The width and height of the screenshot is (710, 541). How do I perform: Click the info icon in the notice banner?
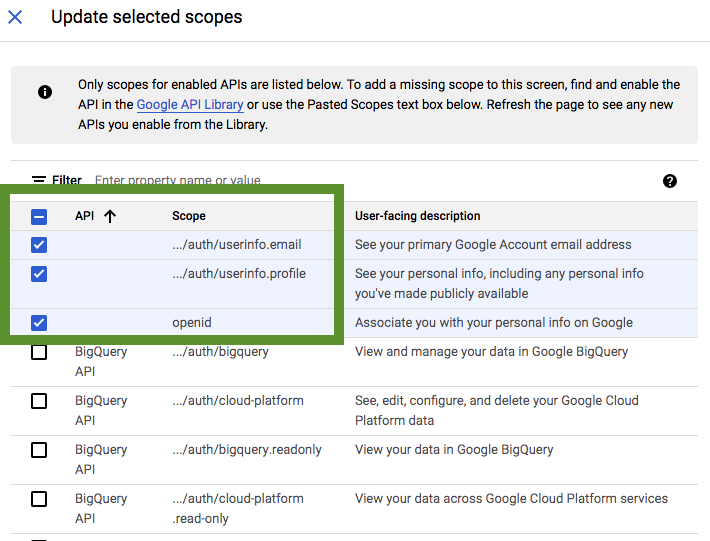tap(45, 92)
